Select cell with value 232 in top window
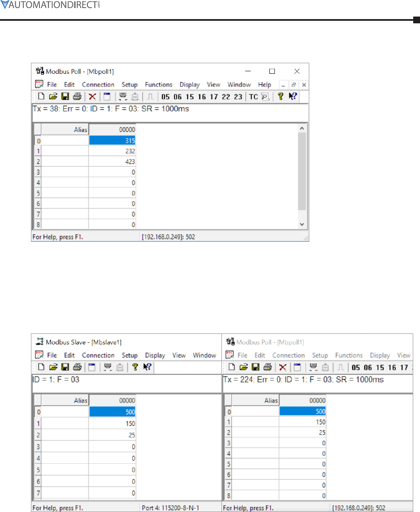This screenshot has height=512, width=420. click(112, 151)
